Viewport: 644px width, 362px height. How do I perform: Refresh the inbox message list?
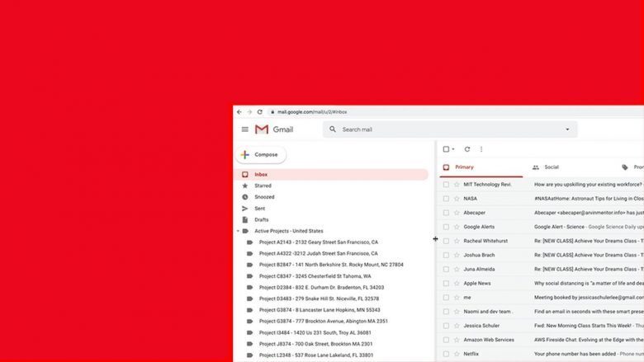(x=467, y=149)
